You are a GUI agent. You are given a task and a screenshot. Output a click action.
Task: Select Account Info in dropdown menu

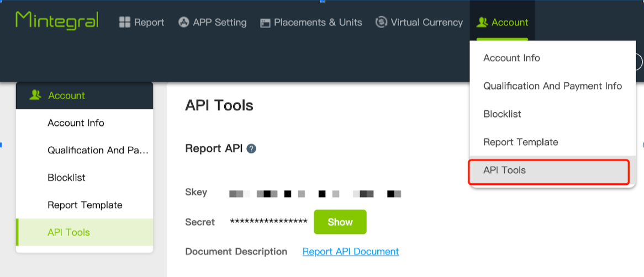552,58
